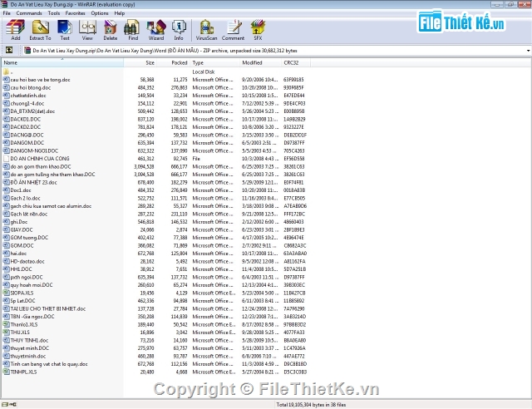Open the Options menu

[100, 13]
